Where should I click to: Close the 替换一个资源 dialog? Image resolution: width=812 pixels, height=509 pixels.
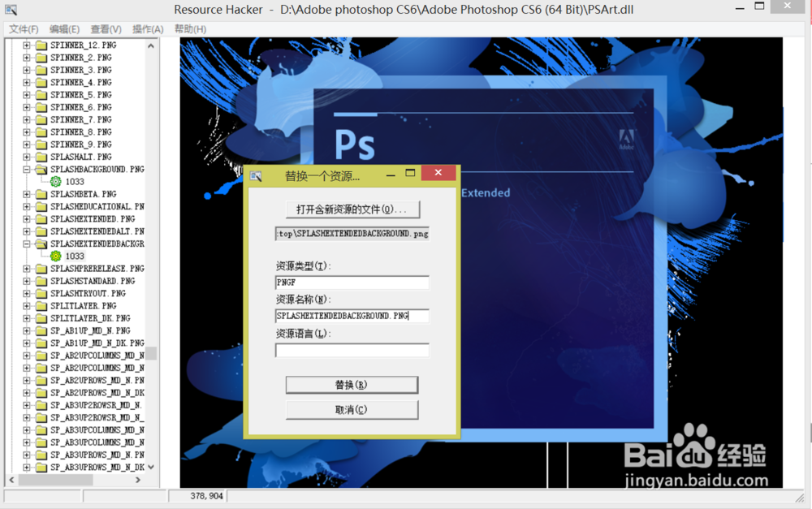(438, 172)
